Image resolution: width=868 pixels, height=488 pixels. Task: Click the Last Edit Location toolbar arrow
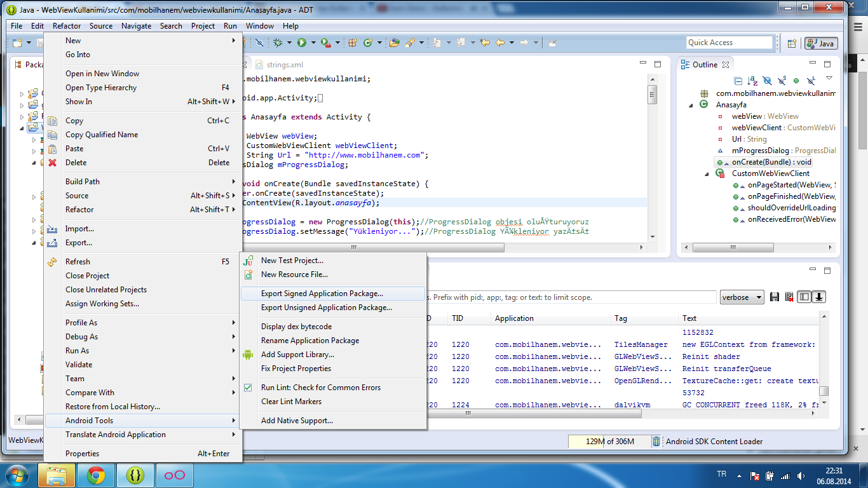pos(485,43)
